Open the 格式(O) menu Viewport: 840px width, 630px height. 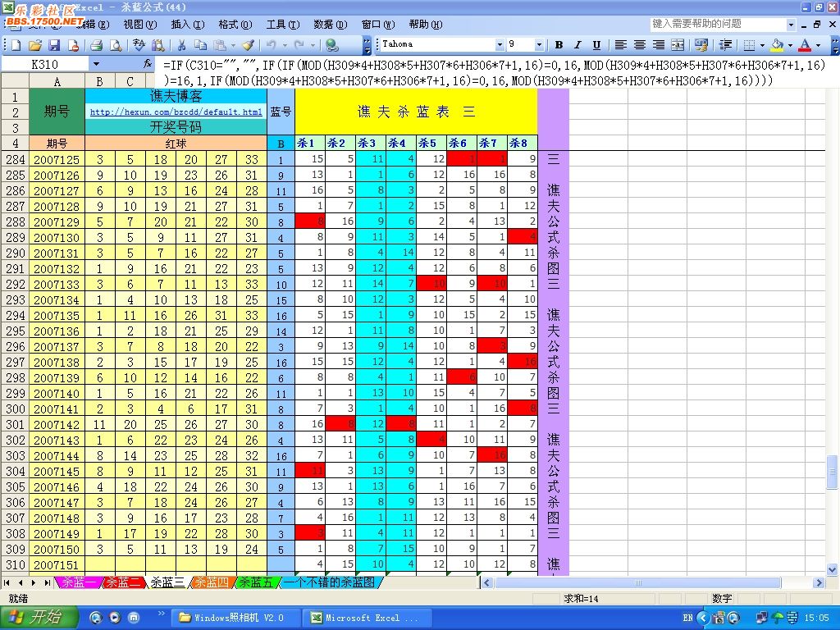(235, 25)
